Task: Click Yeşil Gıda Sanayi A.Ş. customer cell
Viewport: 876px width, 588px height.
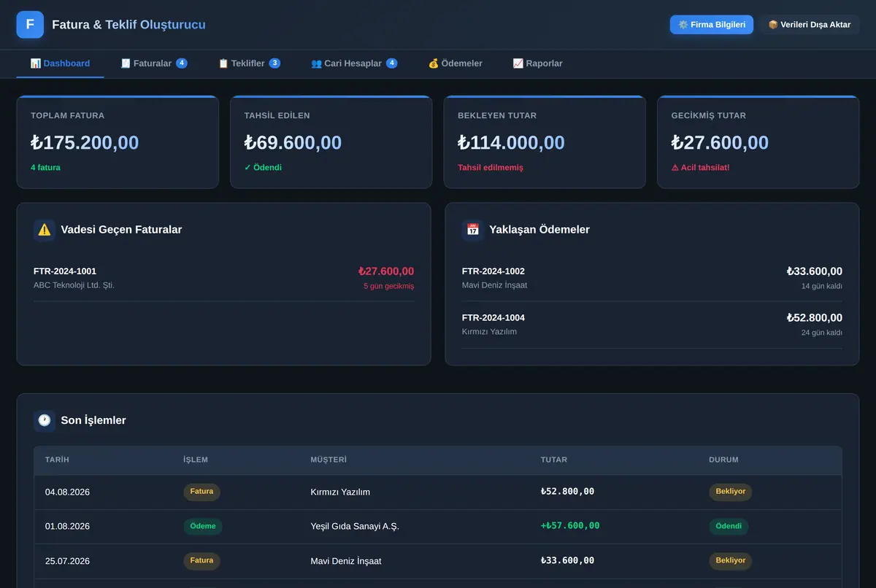Action: coord(355,527)
